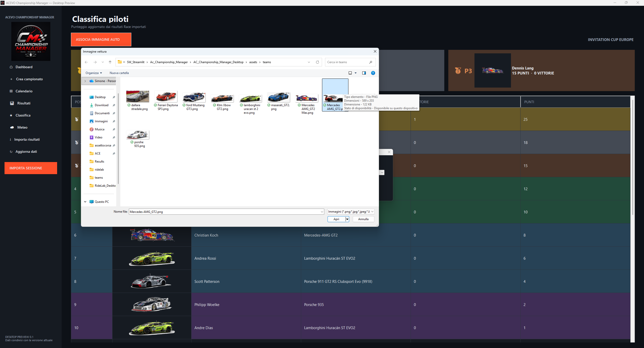Click the PUNTI column header
The image size is (644, 348).
pos(529,102)
